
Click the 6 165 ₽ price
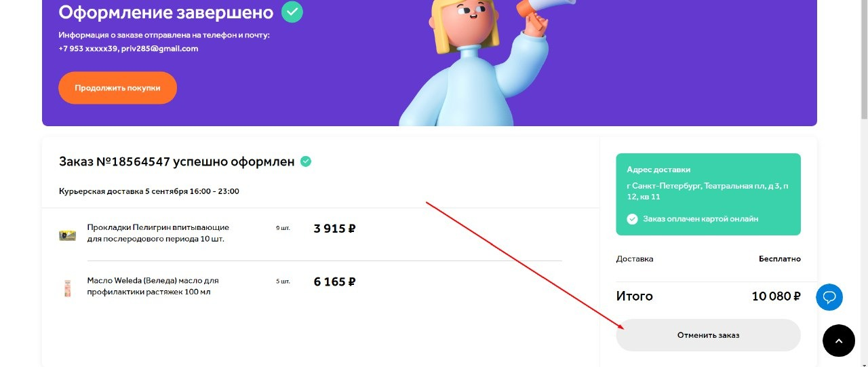point(334,282)
